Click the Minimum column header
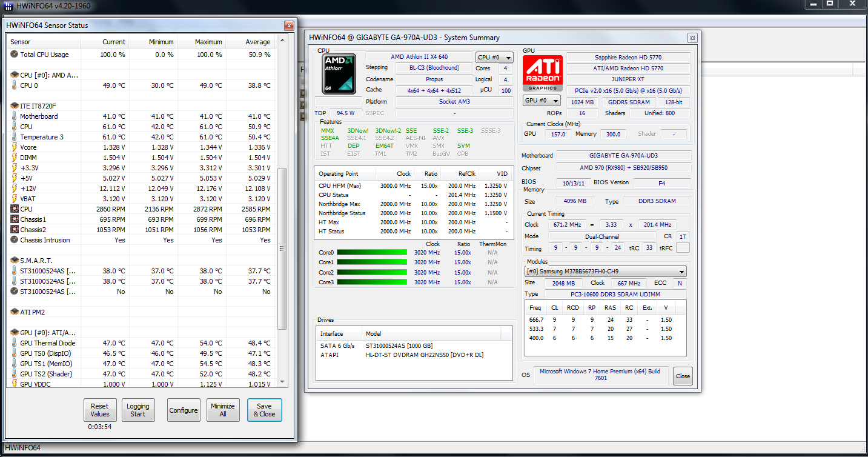The image size is (868, 457). pyautogui.click(x=153, y=42)
